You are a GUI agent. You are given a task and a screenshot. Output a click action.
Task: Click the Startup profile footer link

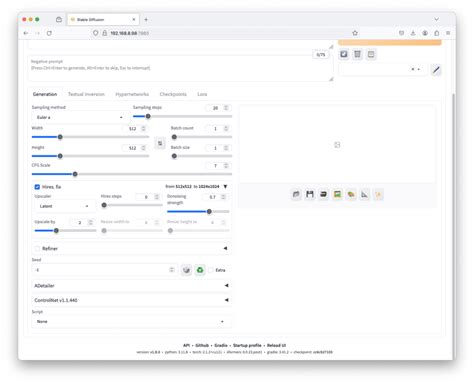247,345
